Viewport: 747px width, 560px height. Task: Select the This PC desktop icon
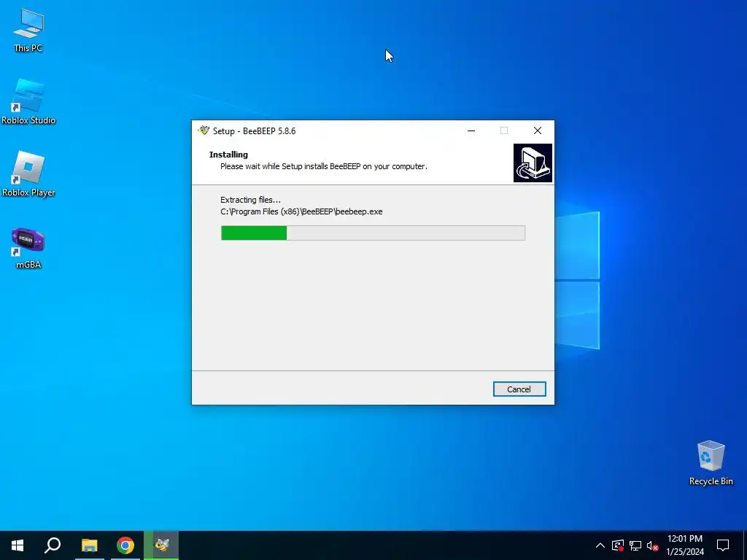click(x=28, y=30)
